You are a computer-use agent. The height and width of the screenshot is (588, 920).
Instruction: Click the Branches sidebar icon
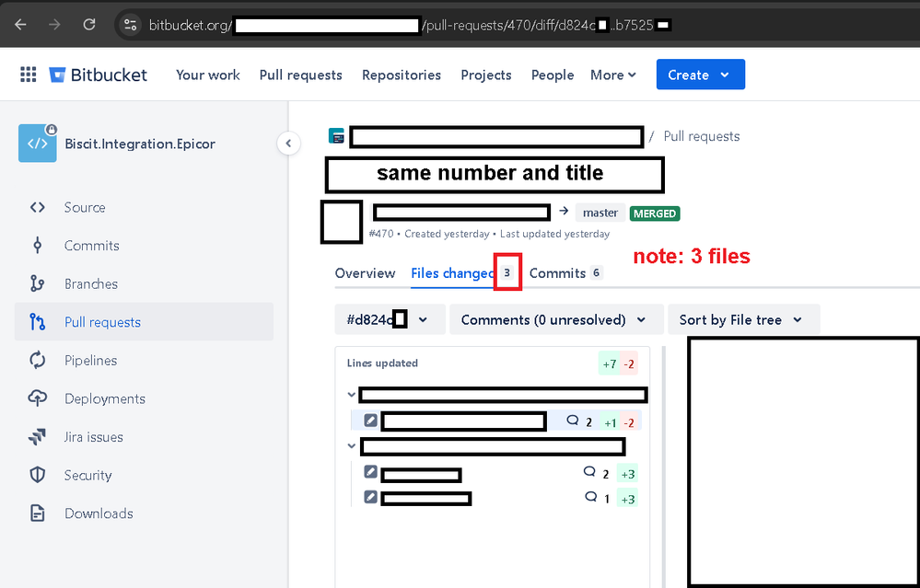pos(38,283)
